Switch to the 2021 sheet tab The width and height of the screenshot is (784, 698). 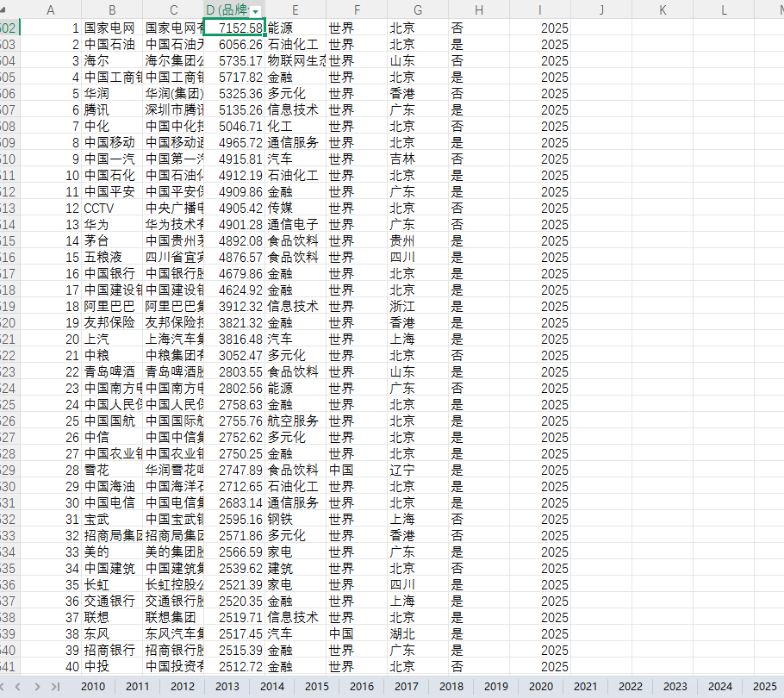click(586, 687)
